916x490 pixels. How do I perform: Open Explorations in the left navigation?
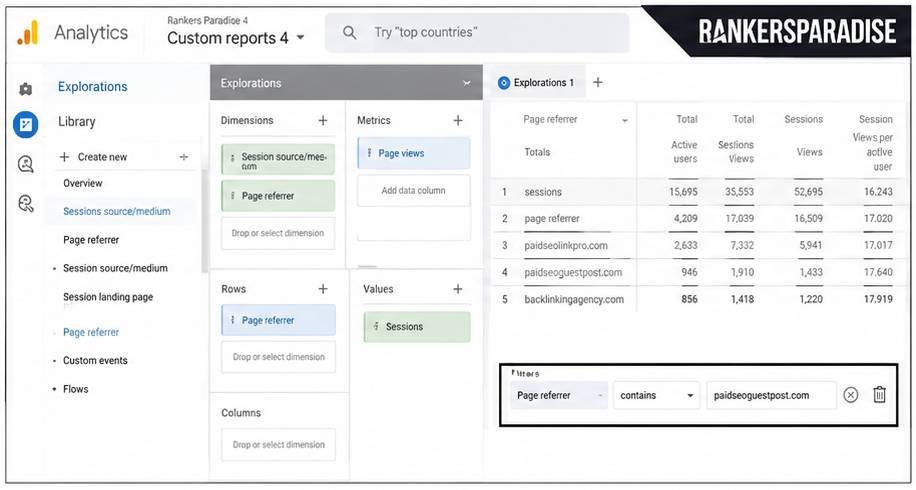tap(92, 86)
